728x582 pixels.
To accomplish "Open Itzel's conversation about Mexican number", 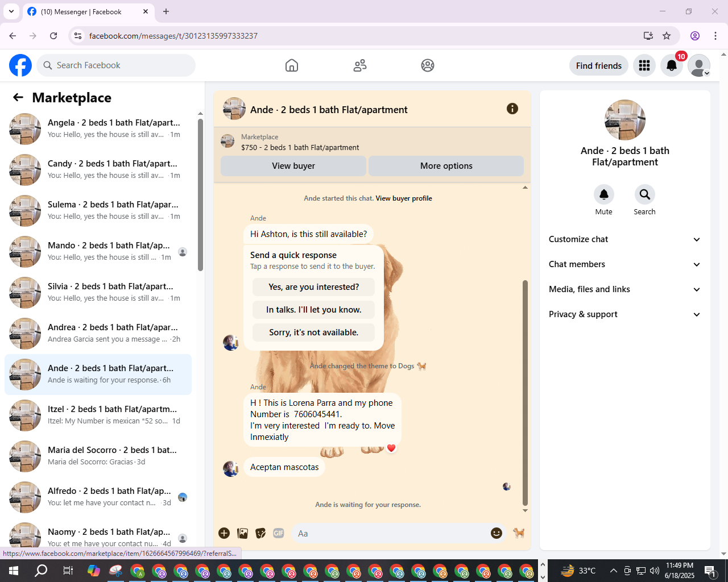I will (x=98, y=415).
